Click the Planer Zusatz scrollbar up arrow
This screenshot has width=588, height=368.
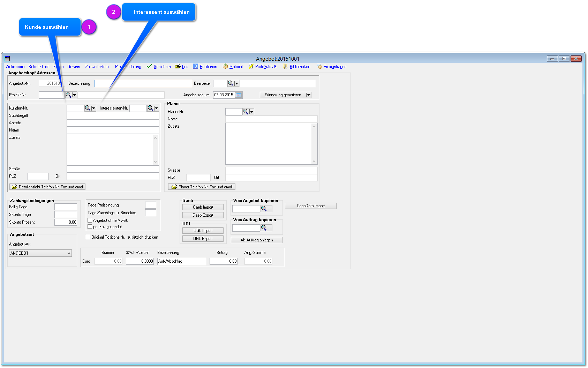click(314, 127)
